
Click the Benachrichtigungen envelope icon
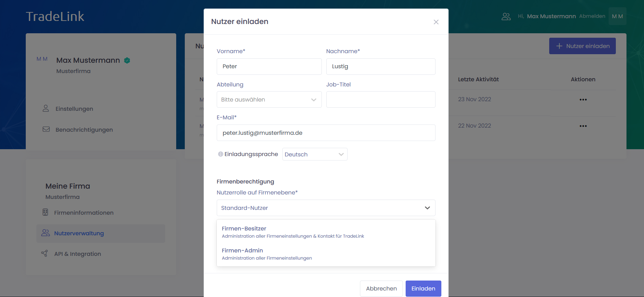pyautogui.click(x=46, y=129)
